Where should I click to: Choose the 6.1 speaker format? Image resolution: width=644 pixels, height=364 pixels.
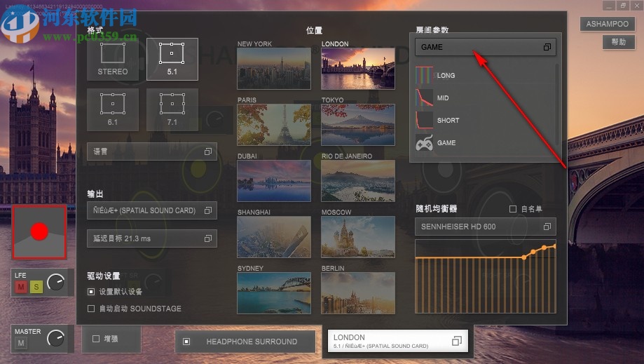(113, 109)
